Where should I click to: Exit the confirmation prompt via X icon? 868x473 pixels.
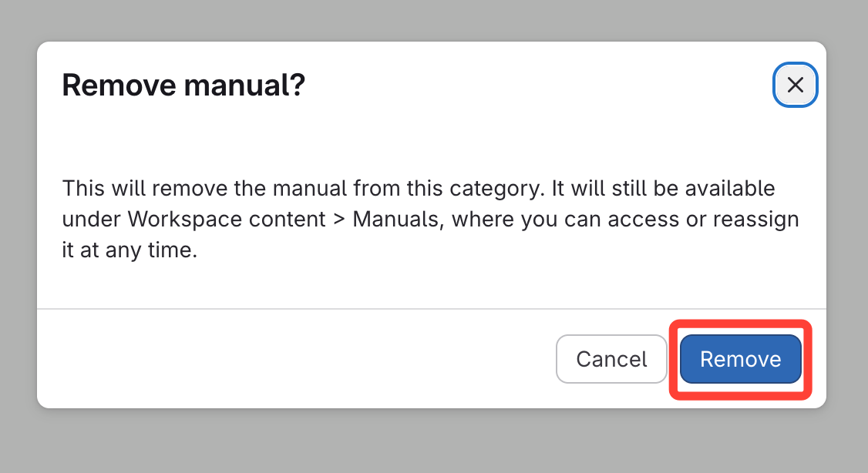click(795, 85)
